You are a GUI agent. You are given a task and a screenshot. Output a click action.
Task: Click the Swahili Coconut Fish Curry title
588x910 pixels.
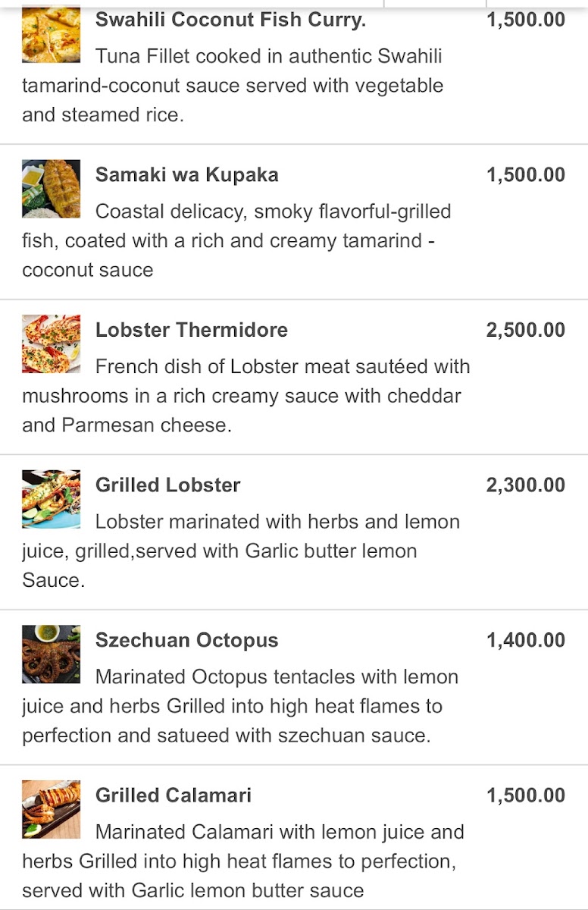pyautogui.click(x=230, y=20)
